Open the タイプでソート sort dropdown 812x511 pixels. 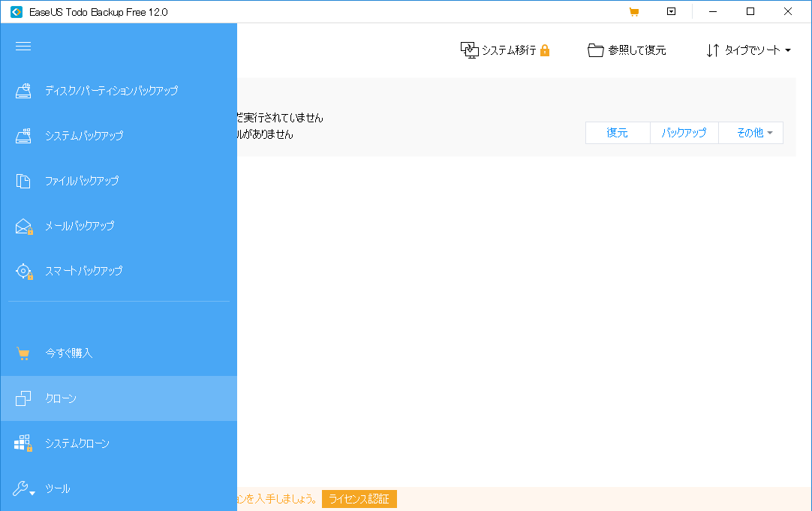tap(748, 50)
